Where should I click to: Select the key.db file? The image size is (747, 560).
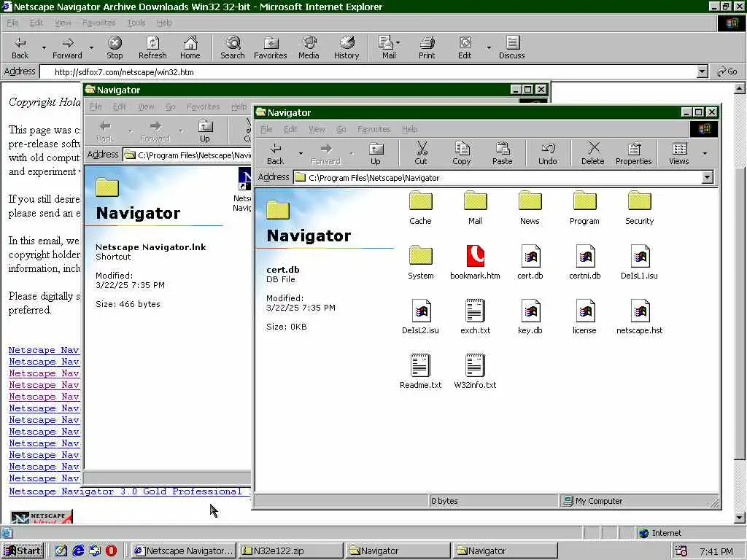point(530,317)
